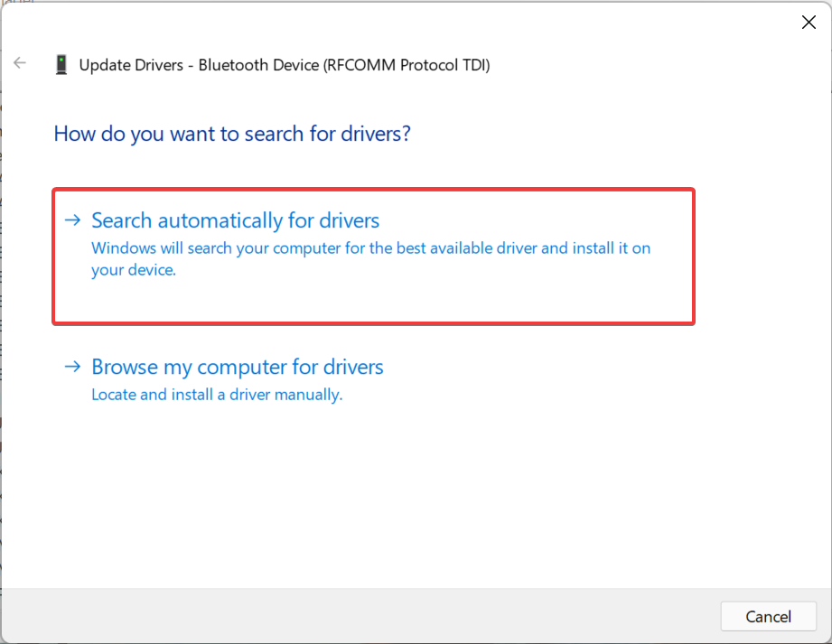Viewport: 832px width, 644px height.
Task: Click the gray footer bar left of Cancel
Action: (x=361, y=616)
